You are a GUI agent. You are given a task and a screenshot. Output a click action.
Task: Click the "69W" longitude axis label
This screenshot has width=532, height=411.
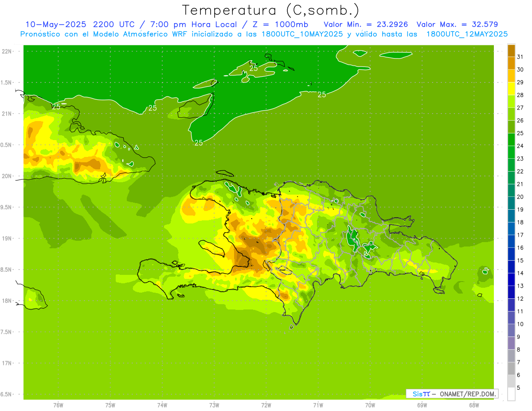tap(422, 405)
